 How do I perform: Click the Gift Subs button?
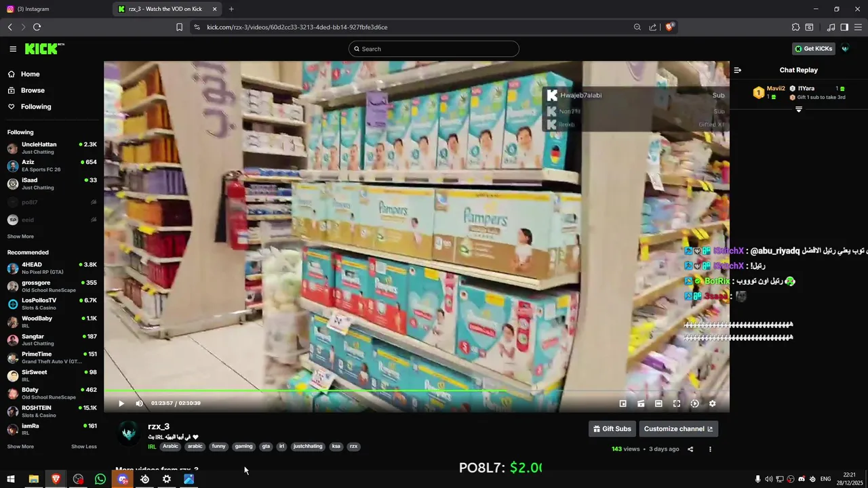pyautogui.click(x=612, y=429)
